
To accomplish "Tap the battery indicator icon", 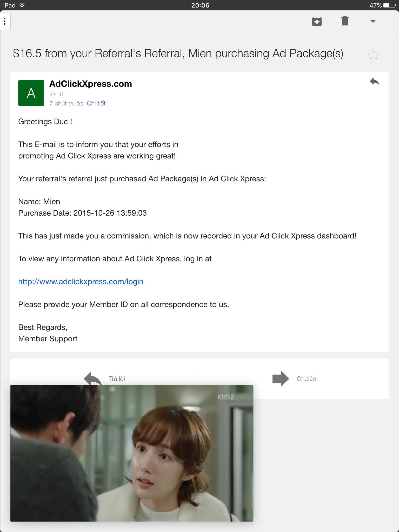I will pos(390,5).
